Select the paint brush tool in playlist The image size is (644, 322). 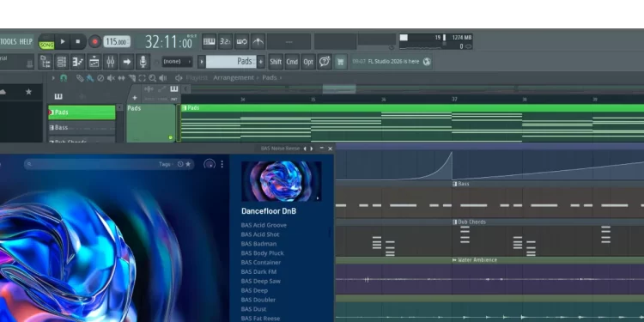(x=89, y=77)
